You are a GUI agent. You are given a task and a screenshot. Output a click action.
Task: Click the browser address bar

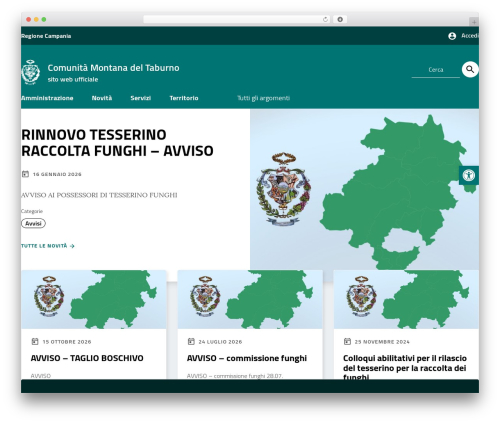click(237, 20)
